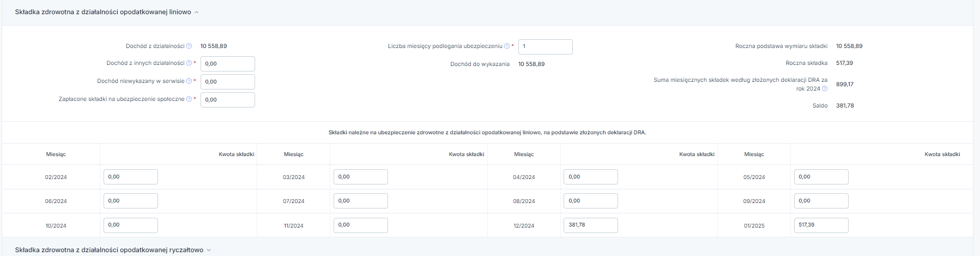Screen dimensions: 980x256
Task: Focus the Dochód z innych działalności field
Action: tap(228, 64)
